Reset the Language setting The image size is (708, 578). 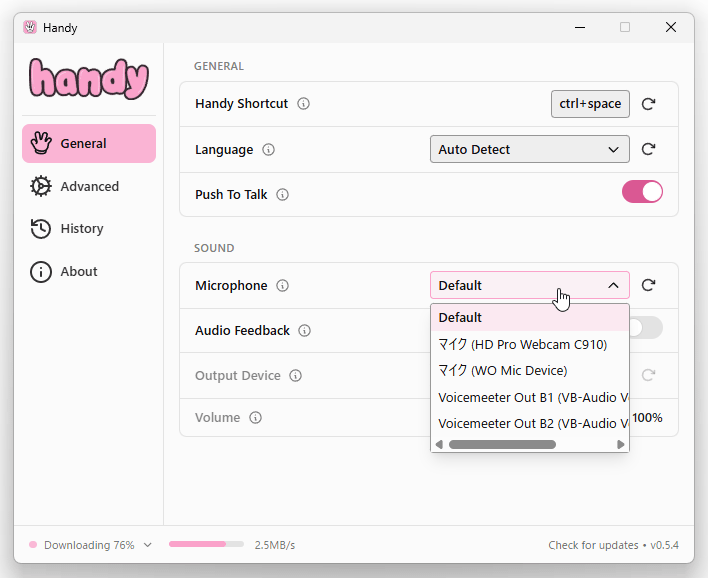[x=648, y=149]
